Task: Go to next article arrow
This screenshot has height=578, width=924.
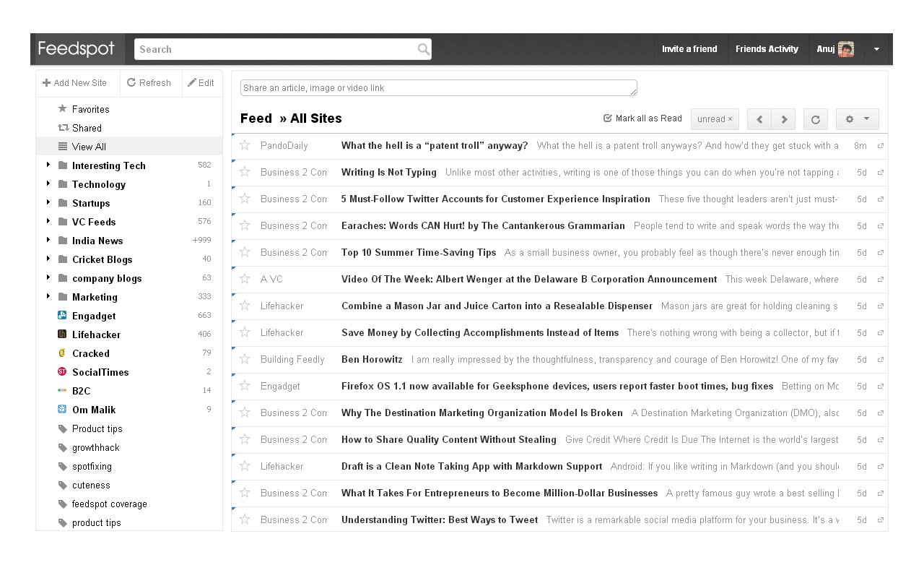Action: pos(783,119)
